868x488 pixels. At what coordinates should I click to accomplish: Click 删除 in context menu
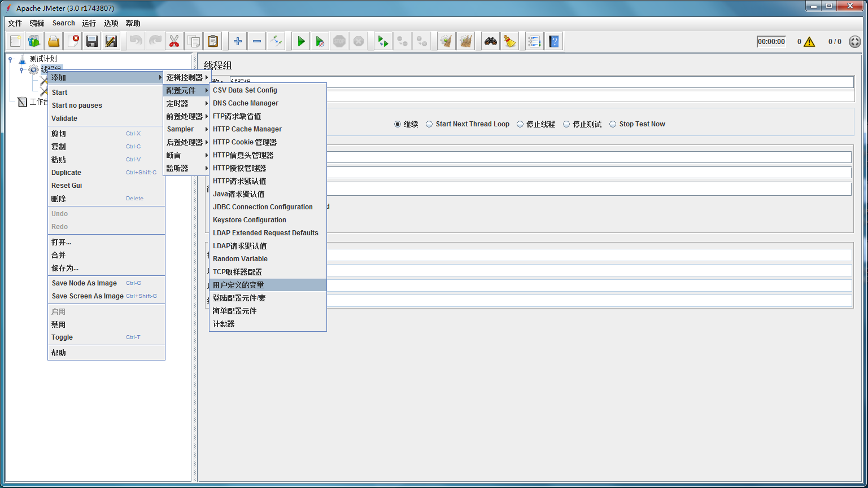coord(106,199)
